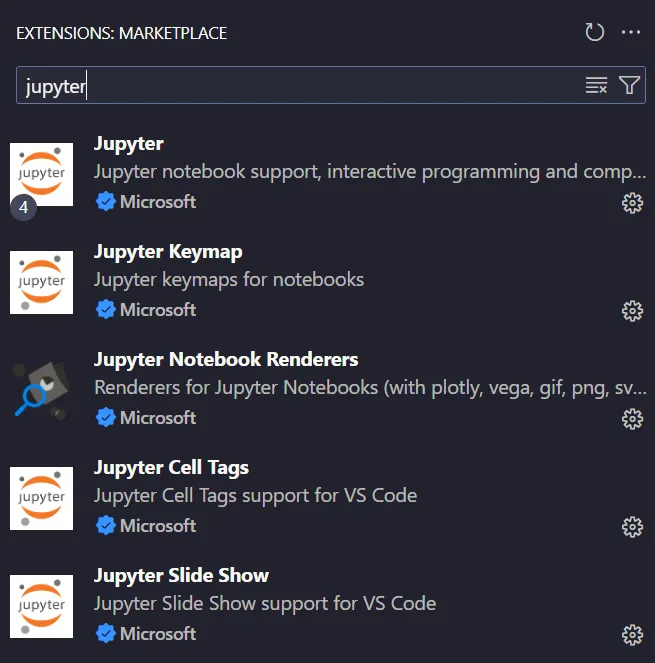
Task: Select the Jupyter Cell Tags logo icon
Action: coord(41,499)
